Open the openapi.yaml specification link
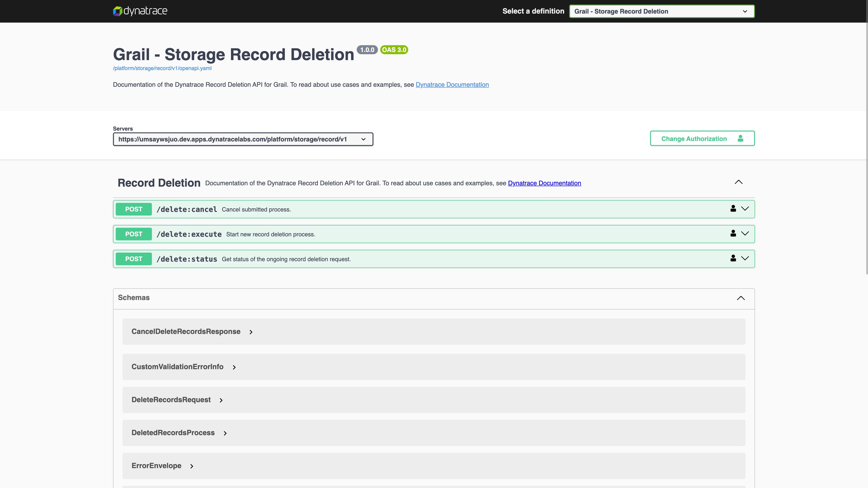The width and height of the screenshot is (868, 488). pyautogui.click(x=162, y=68)
